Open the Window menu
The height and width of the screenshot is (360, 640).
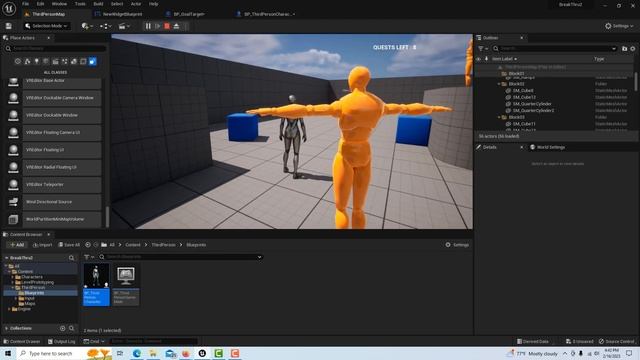pyautogui.click(x=59, y=4)
